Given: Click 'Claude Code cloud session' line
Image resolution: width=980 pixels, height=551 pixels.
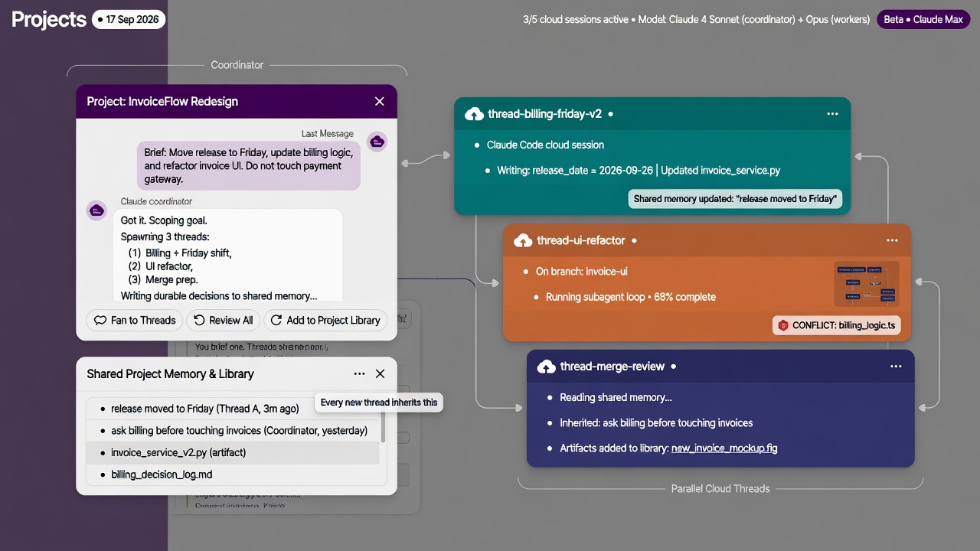Looking at the screenshot, I should click(545, 145).
